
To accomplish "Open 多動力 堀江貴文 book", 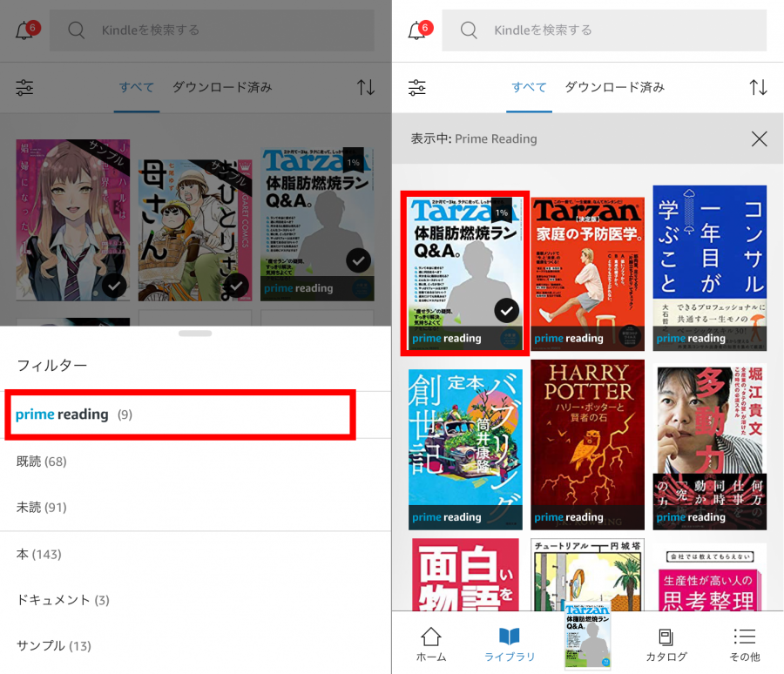I will click(x=709, y=447).
